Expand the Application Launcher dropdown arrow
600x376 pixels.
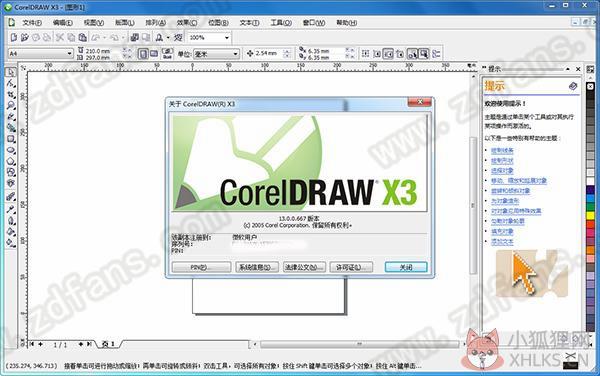coord(168,37)
